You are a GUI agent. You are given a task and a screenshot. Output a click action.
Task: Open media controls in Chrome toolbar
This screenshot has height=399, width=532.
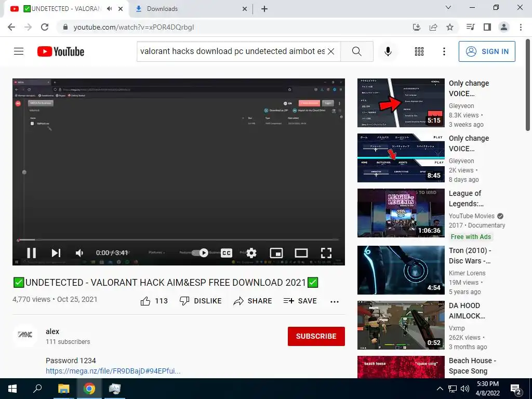click(x=470, y=27)
